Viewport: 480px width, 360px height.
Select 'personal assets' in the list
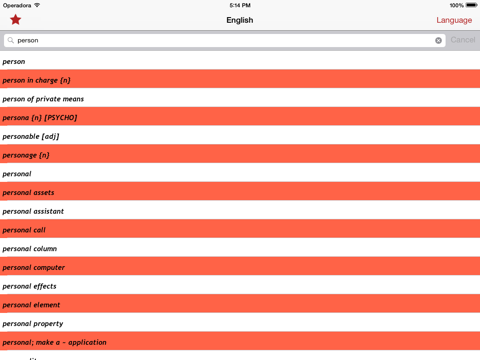(x=240, y=191)
